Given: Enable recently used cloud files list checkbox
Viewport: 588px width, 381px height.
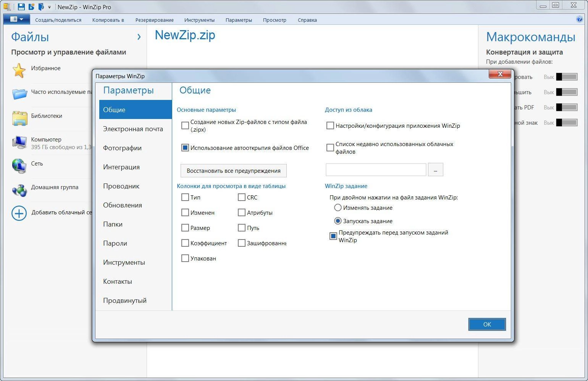Looking at the screenshot, I should point(330,148).
